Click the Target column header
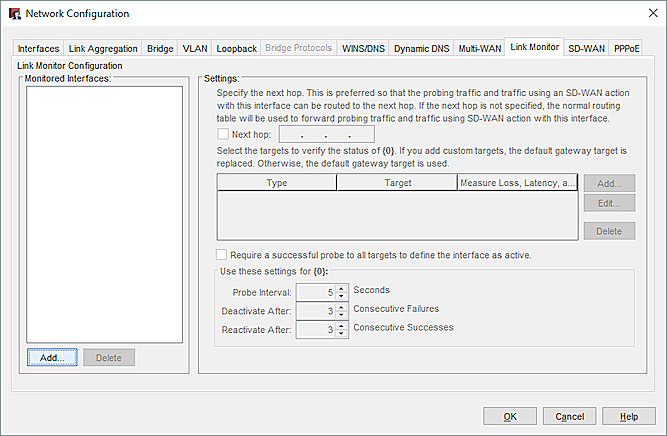 click(397, 183)
